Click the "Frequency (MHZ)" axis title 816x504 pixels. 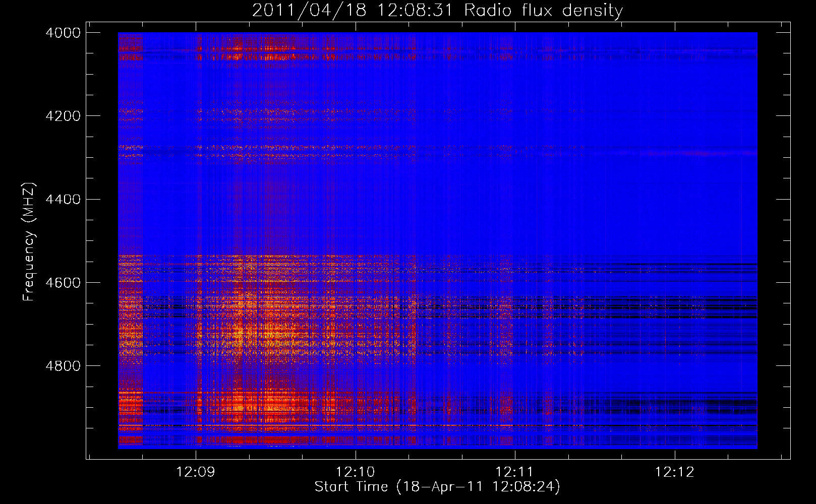pos(29,241)
